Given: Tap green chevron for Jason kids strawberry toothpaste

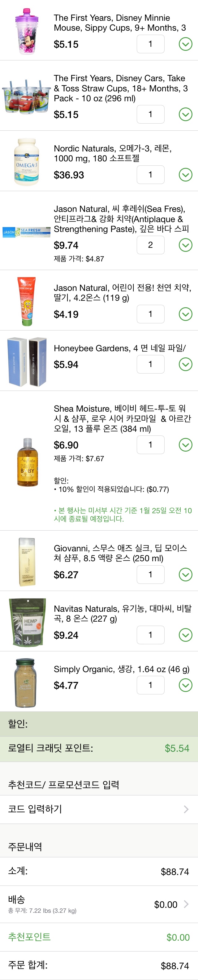Looking at the screenshot, I should tap(185, 314).
